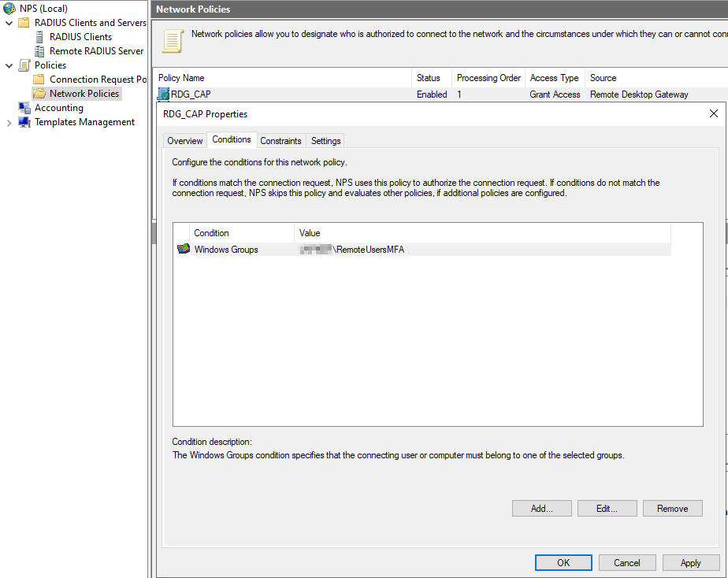Sort by Processing Order column header
The height and width of the screenshot is (578, 728).
(x=488, y=78)
